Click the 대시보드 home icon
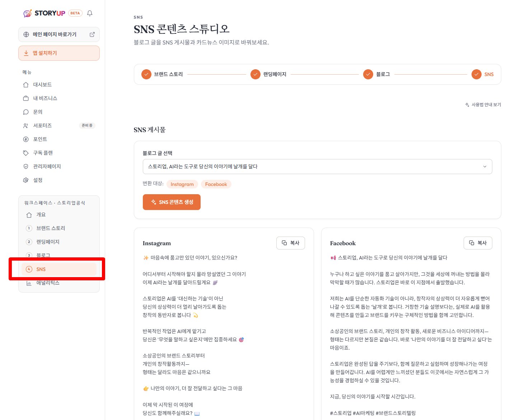The height and width of the screenshot is (420, 525). coord(26,85)
